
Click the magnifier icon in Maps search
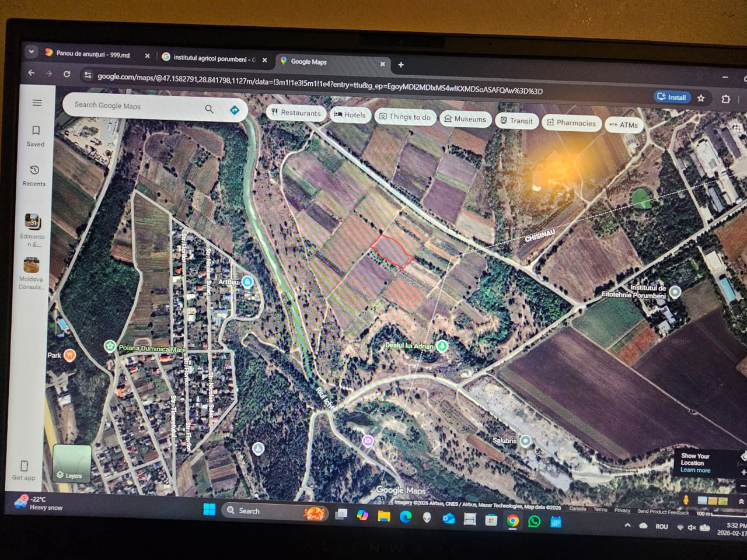coord(209,108)
